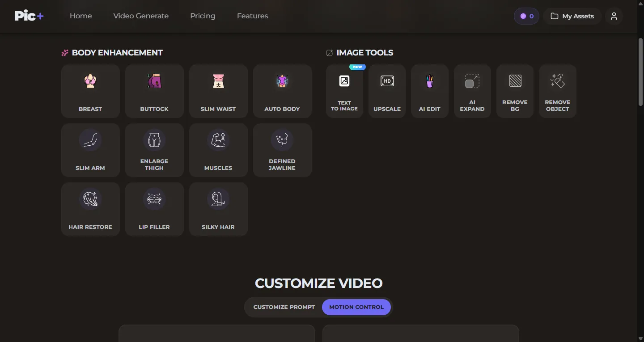The image size is (644, 342).
Task: Click the page vertical scrollbar
Action: click(x=640, y=72)
